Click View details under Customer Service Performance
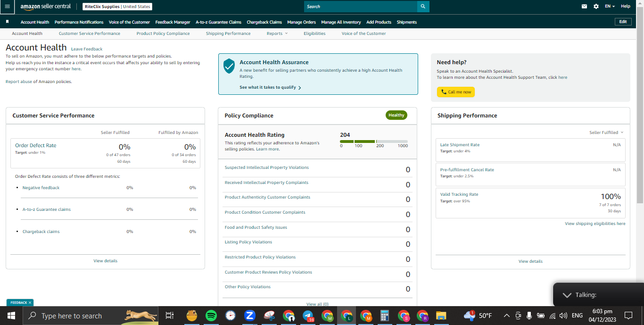Viewport: 644px width, 325px height. pyautogui.click(x=105, y=261)
